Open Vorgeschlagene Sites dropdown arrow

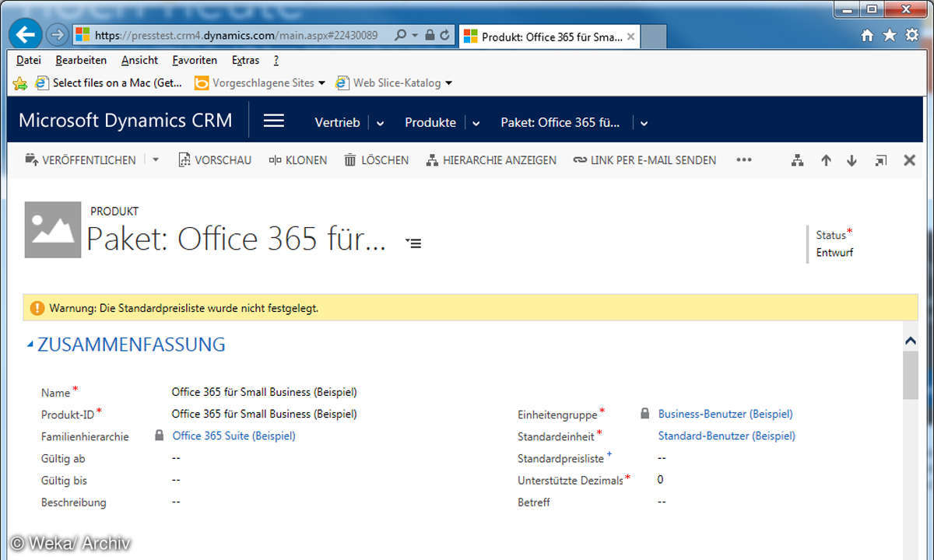point(321,83)
